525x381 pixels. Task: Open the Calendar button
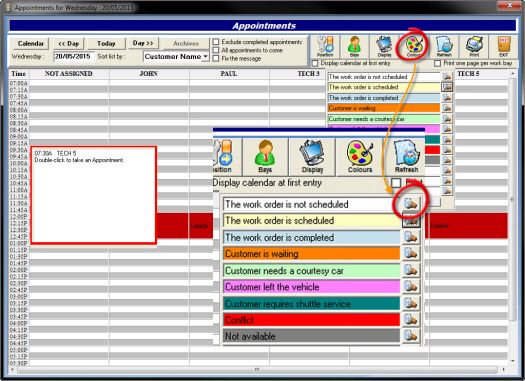(30, 44)
